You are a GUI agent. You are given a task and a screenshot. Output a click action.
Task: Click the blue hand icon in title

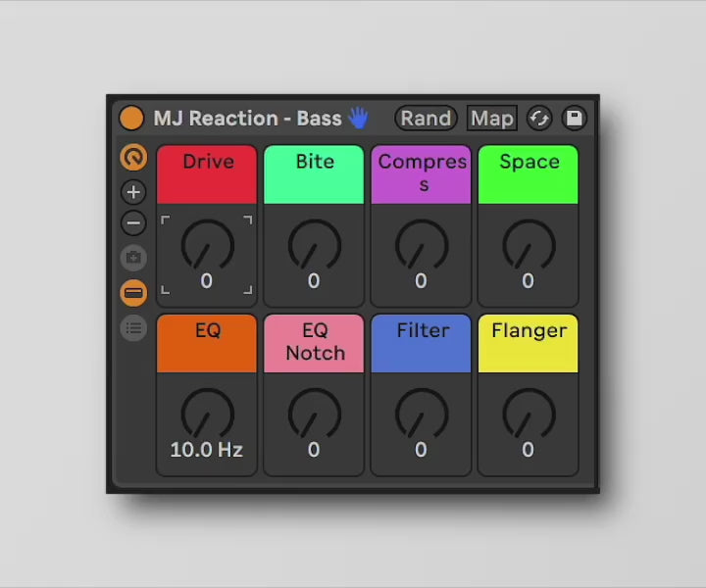point(359,118)
